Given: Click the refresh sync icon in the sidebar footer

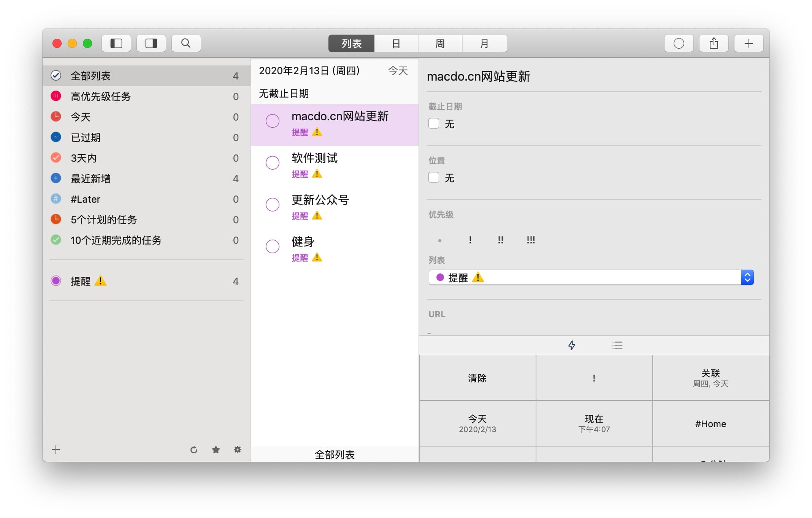Looking at the screenshot, I should coord(194,450).
